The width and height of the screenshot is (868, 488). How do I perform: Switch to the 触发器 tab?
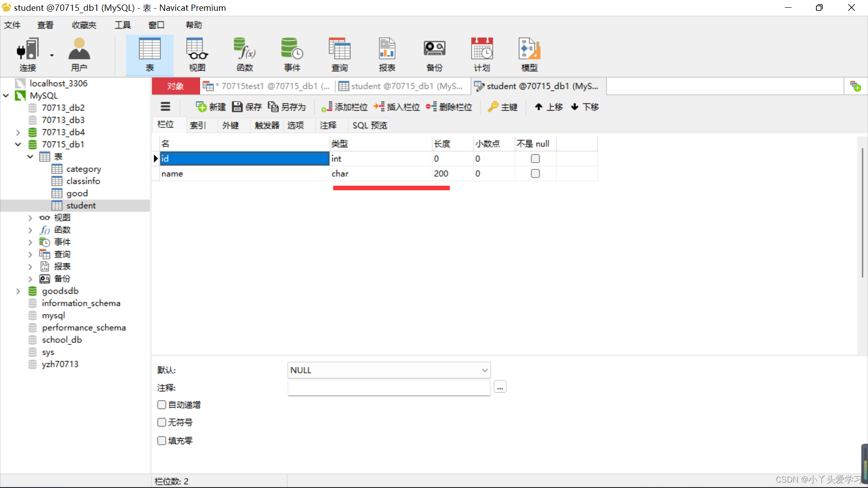click(x=267, y=125)
